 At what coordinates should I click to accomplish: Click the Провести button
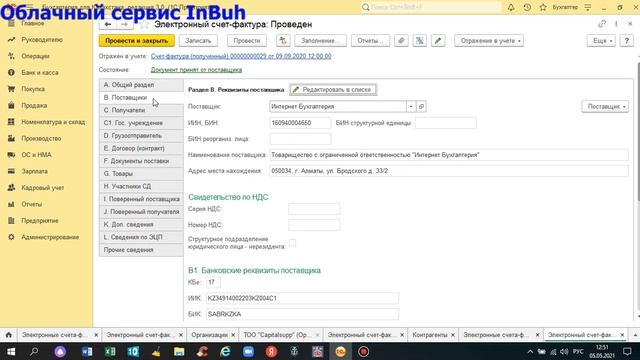tap(247, 40)
